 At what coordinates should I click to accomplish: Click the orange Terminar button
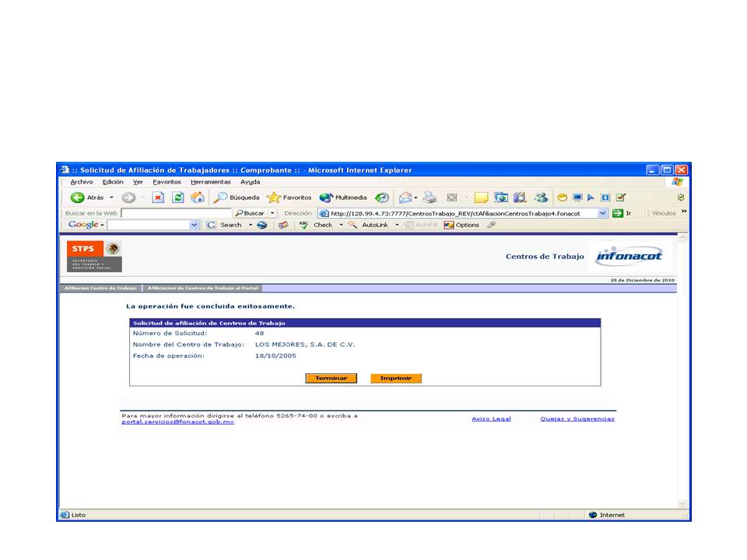click(x=331, y=378)
